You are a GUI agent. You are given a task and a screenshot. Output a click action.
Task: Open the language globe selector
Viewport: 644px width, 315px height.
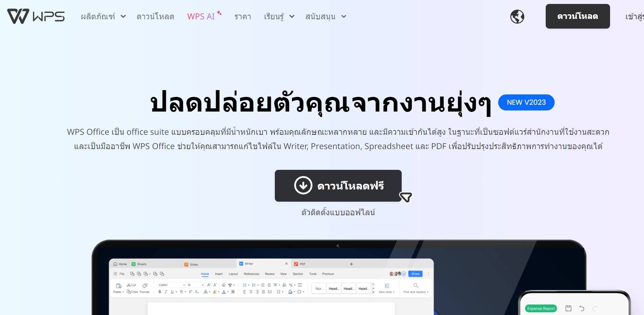pos(517,16)
